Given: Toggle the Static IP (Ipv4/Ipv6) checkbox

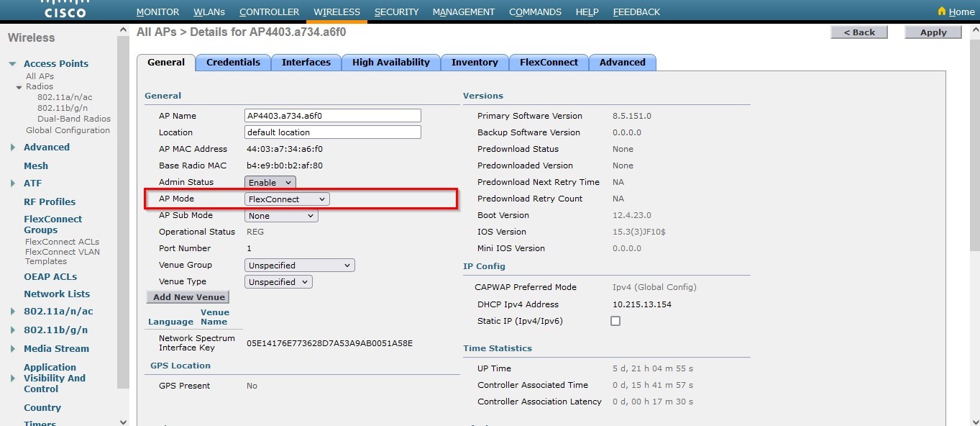Looking at the screenshot, I should pyautogui.click(x=615, y=321).
